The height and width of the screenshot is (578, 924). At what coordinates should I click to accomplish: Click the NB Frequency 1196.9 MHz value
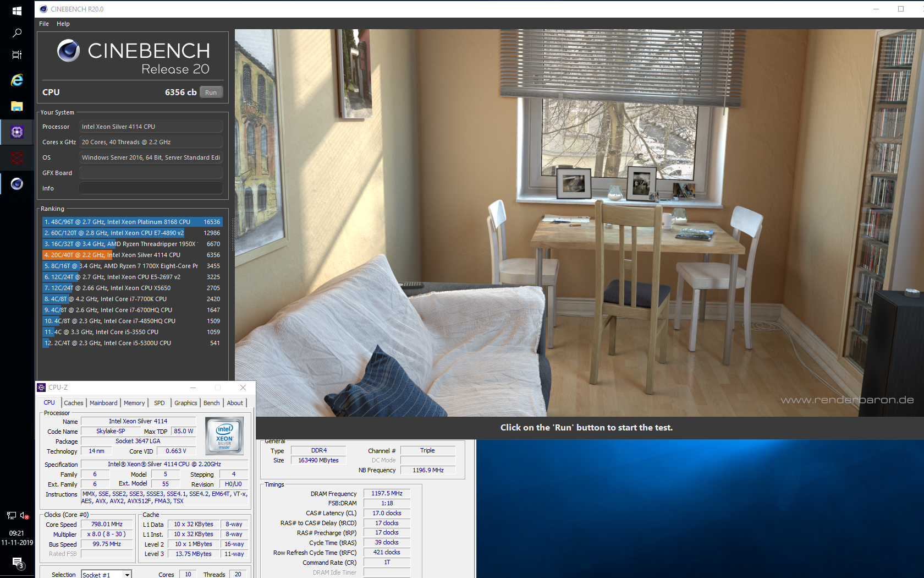pos(428,470)
